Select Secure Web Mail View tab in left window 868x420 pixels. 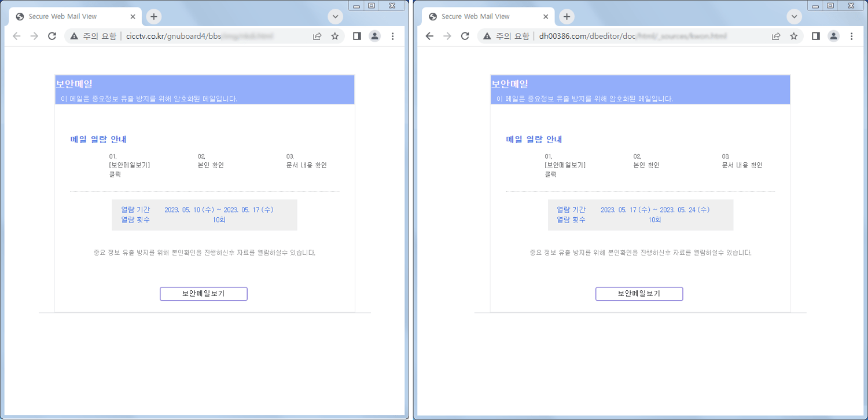click(75, 17)
